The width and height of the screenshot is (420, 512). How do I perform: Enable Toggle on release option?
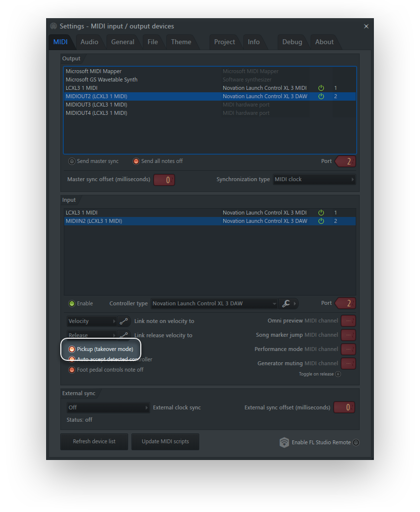pos(338,374)
